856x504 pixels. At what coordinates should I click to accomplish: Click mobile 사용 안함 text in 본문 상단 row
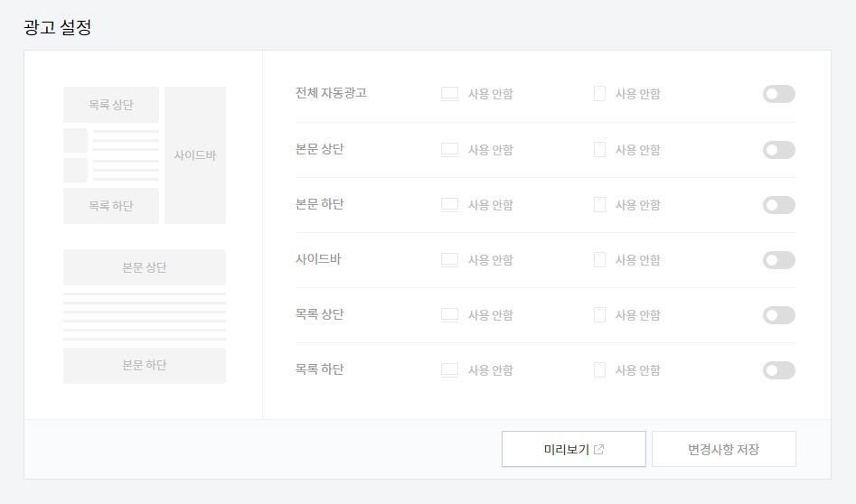point(637,150)
